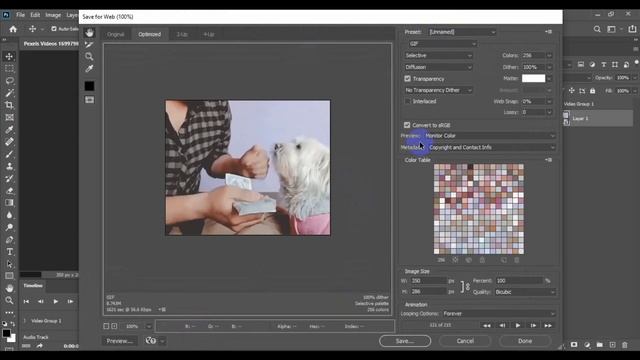Open the Preset dropdown
Viewport: 640px width, 360px height.
click(462, 32)
